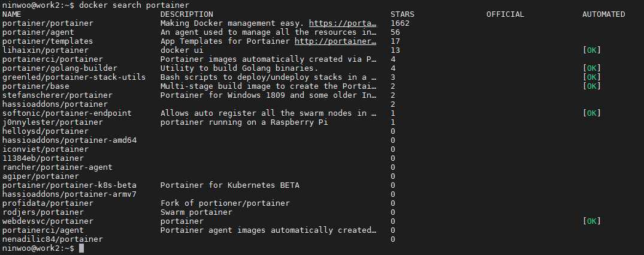Screen dimensions: 644x255
Task: Select 'portainerci/agent' name
Action: click(x=43, y=230)
